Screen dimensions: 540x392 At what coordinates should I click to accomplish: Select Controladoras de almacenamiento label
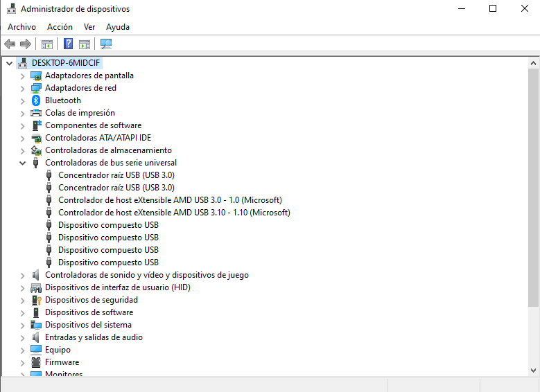(108, 150)
